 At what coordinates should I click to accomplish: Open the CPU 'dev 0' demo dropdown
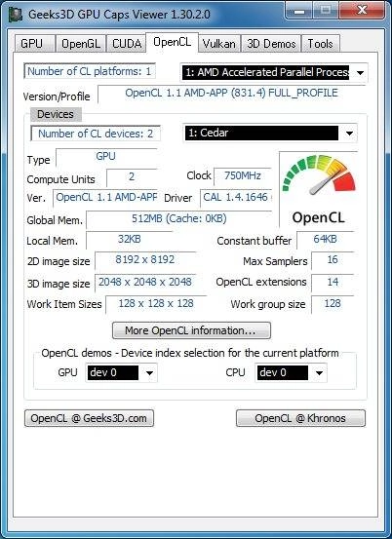(291, 372)
